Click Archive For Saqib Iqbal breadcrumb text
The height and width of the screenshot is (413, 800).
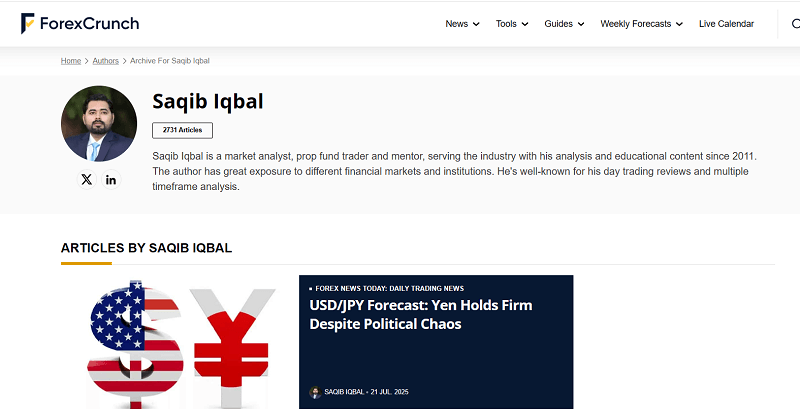click(x=170, y=61)
